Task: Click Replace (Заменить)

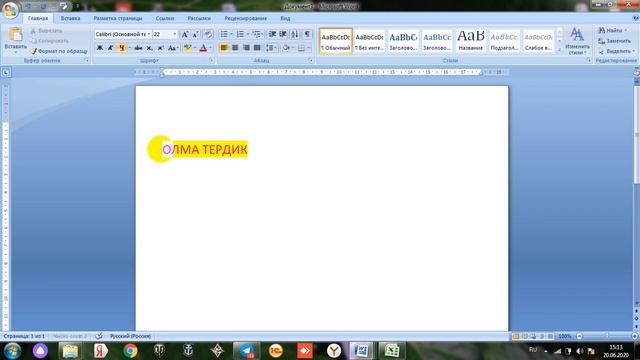Action: (x=614, y=41)
